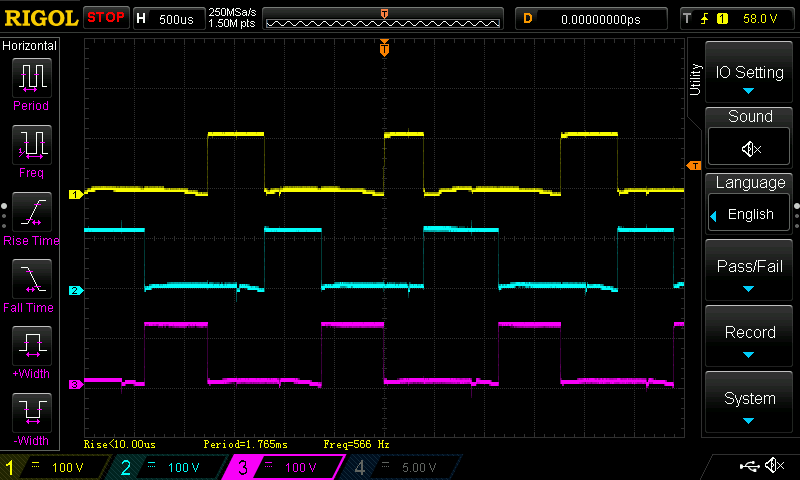Screen dimensions: 800x480
Task: Click the 58.0 V trigger level value
Action: point(760,19)
